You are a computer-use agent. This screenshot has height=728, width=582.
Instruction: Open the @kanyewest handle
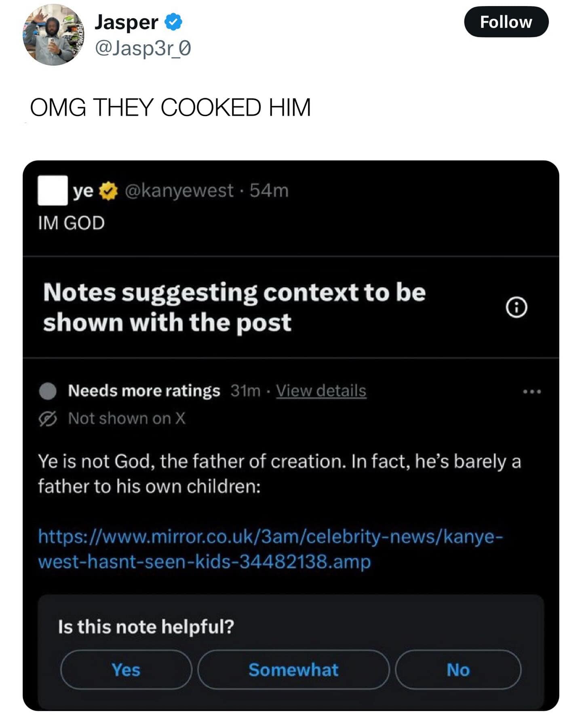click(x=179, y=190)
